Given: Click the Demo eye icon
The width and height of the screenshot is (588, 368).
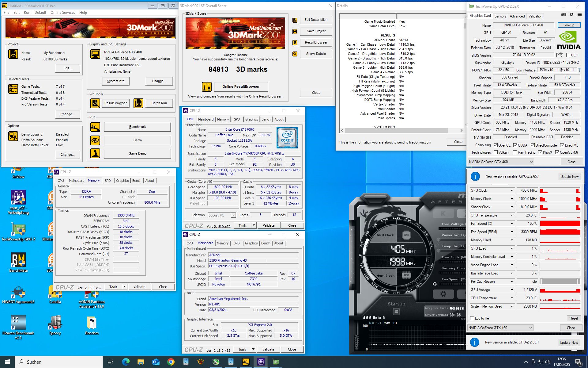Looking at the screenshot, I should click(95, 140).
